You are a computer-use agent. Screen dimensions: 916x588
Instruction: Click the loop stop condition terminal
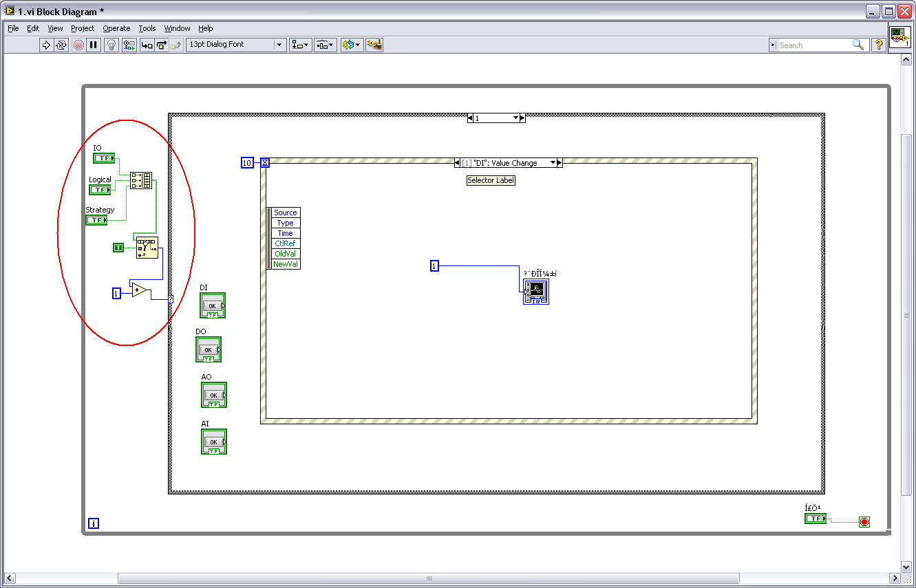click(864, 522)
